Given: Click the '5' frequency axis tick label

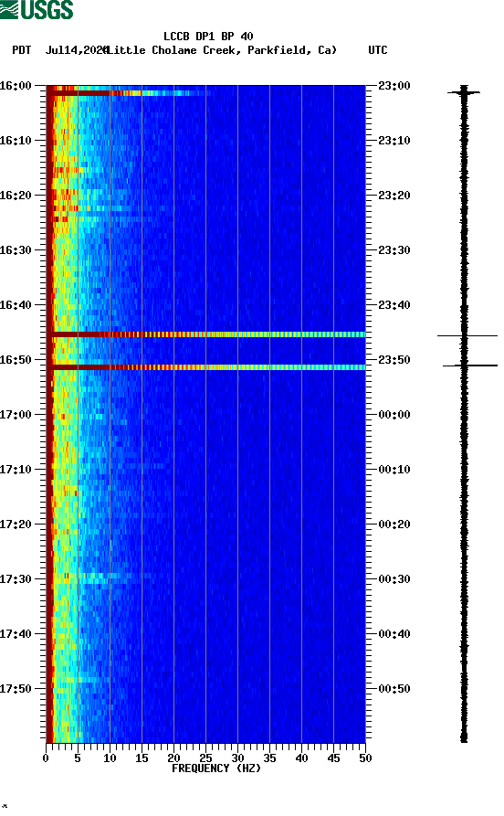Looking at the screenshot, I should coord(78,758).
